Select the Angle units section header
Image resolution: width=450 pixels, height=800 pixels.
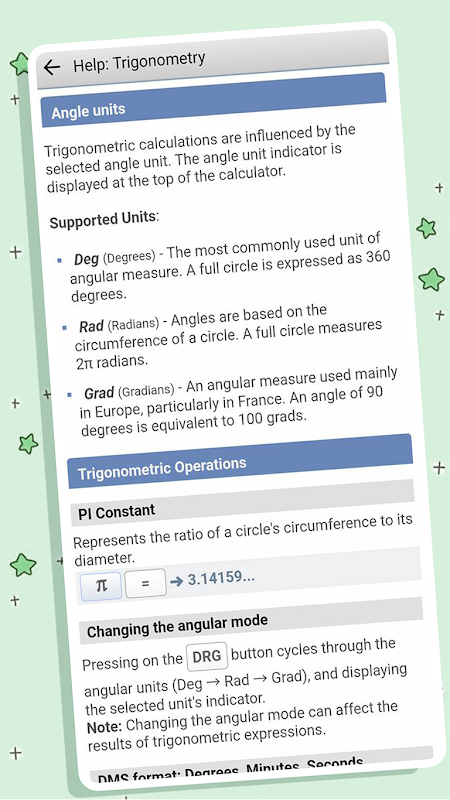pos(213,100)
